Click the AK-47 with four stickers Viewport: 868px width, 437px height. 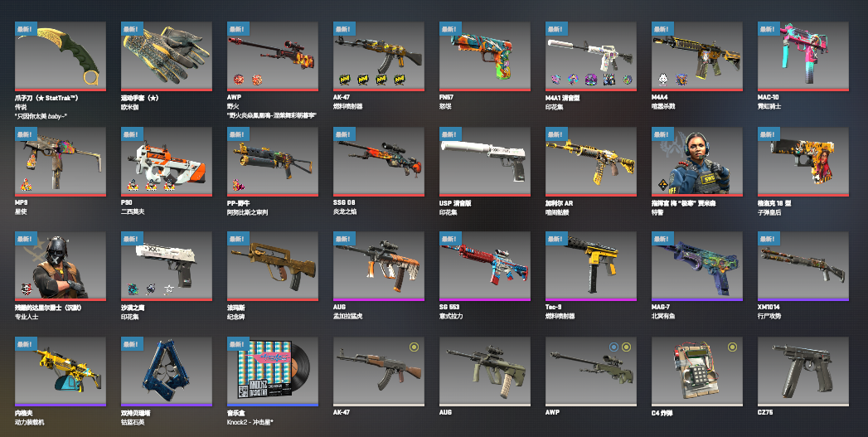pyautogui.click(x=379, y=56)
